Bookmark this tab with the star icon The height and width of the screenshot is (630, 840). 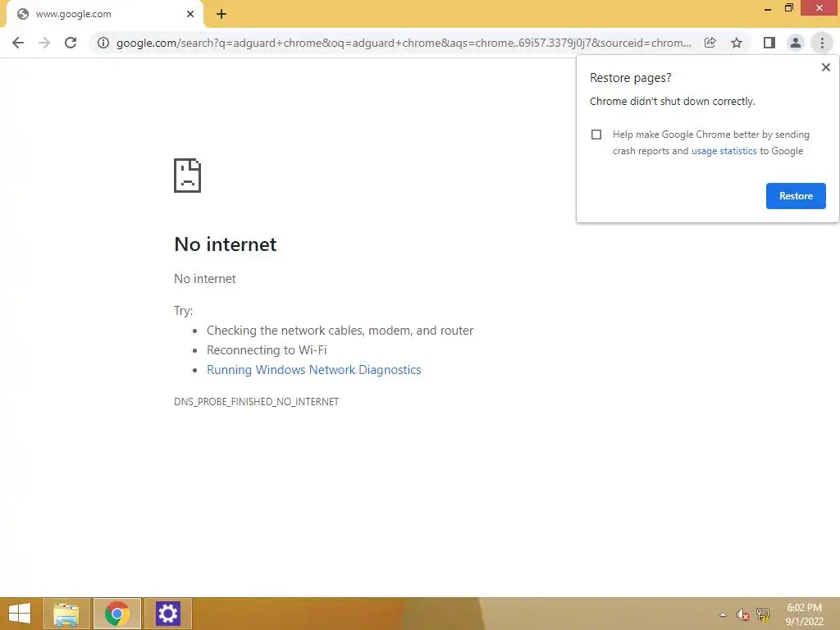737,43
